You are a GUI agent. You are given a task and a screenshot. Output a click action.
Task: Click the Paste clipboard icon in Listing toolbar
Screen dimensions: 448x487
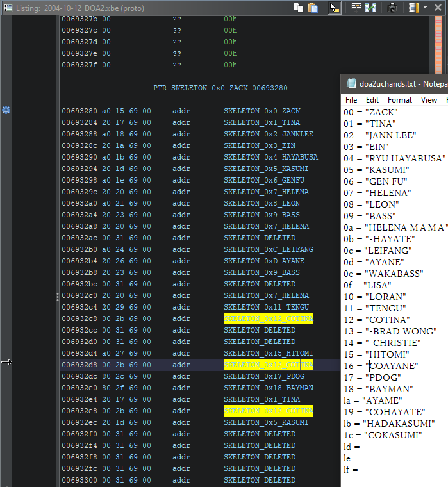[x=313, y=8]
